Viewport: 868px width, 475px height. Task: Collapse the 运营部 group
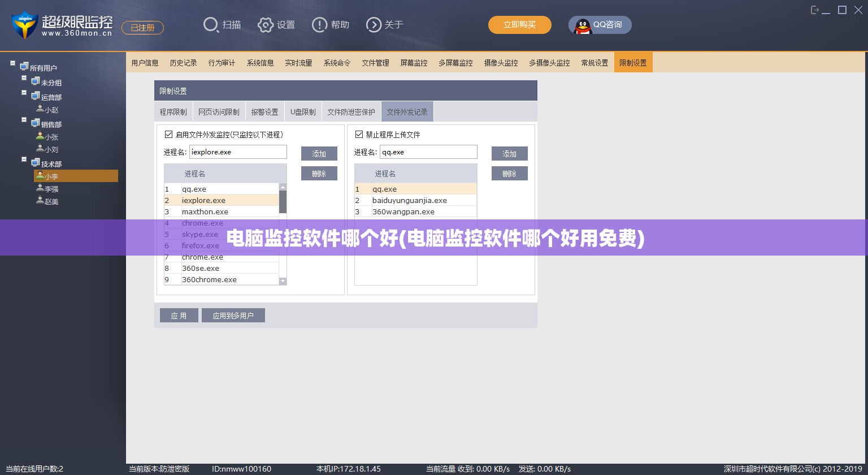pyautogui.click(x=24, y=93)
